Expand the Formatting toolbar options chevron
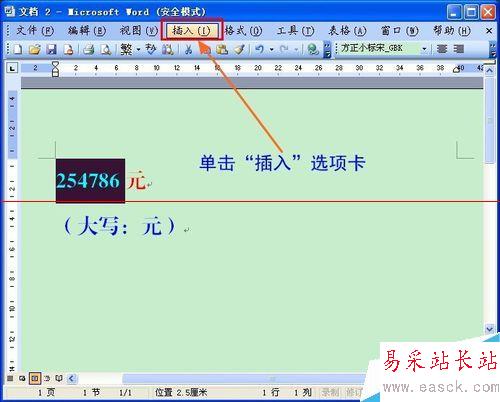Image resolution: width=500 pixels, height=402 pixels. (x=493, y=50)
